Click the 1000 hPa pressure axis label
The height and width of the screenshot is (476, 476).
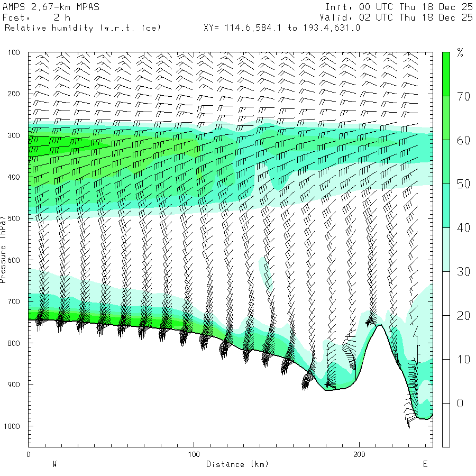[12, 426]
